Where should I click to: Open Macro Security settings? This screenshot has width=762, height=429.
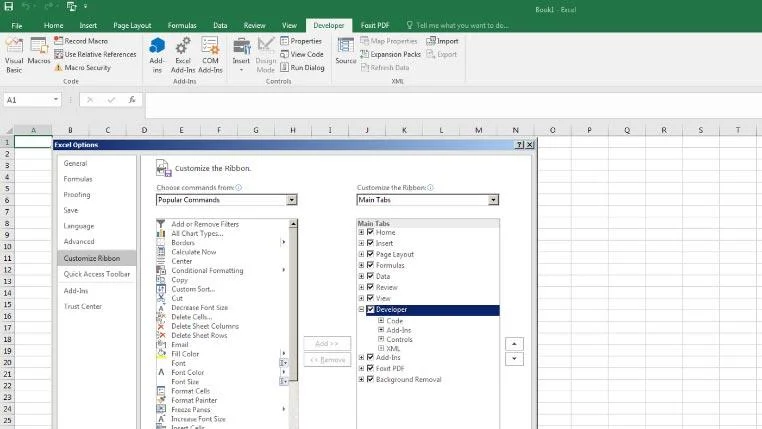tap(83, 68)
